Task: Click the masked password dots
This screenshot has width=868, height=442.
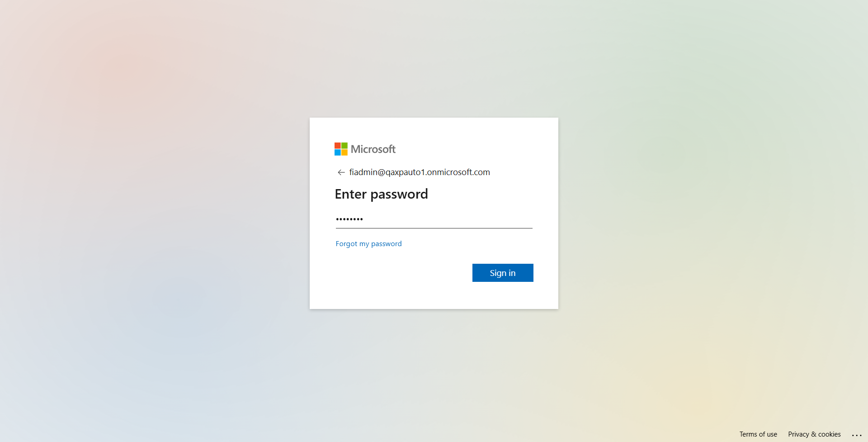Action: point(349,219)
